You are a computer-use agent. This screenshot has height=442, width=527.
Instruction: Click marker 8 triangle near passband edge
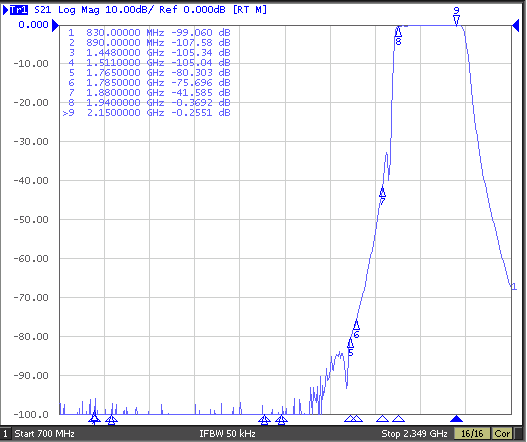tap(398, 32)
